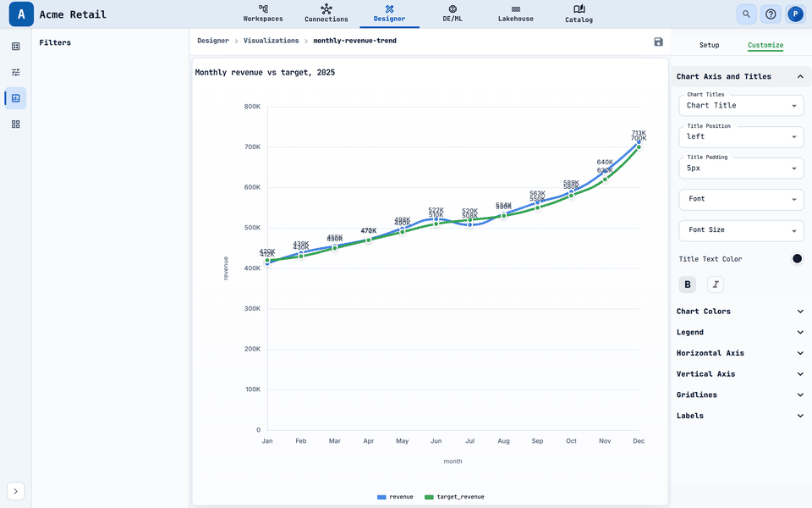Pick the Title Text Color swatch
The height and width of the screenshot is (508, 812).
(797, 259)
